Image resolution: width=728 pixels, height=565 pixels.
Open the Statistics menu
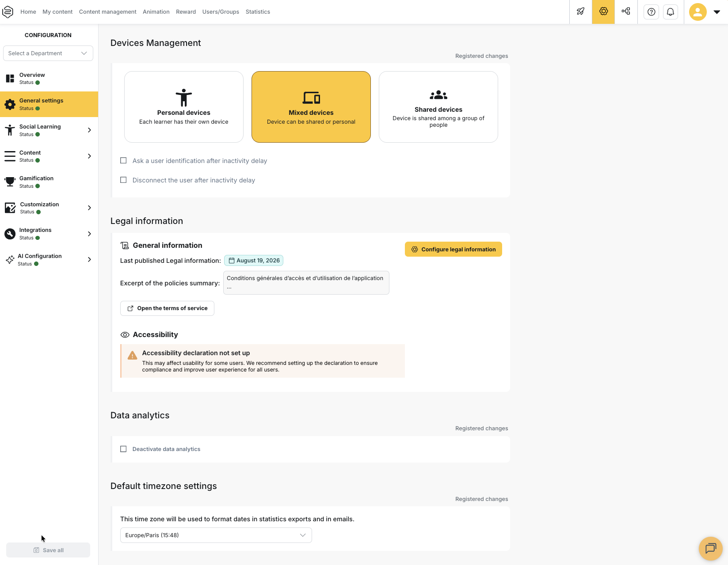[x=258, y=12]
